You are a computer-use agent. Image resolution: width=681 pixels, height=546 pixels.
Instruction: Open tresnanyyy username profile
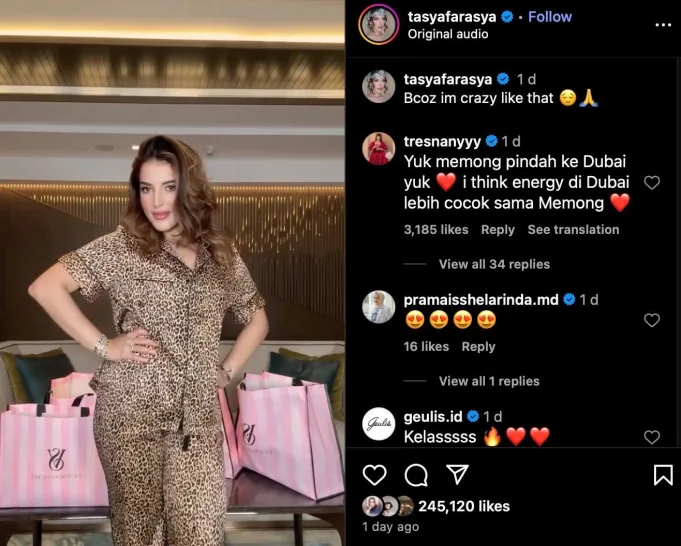point(442,141)
